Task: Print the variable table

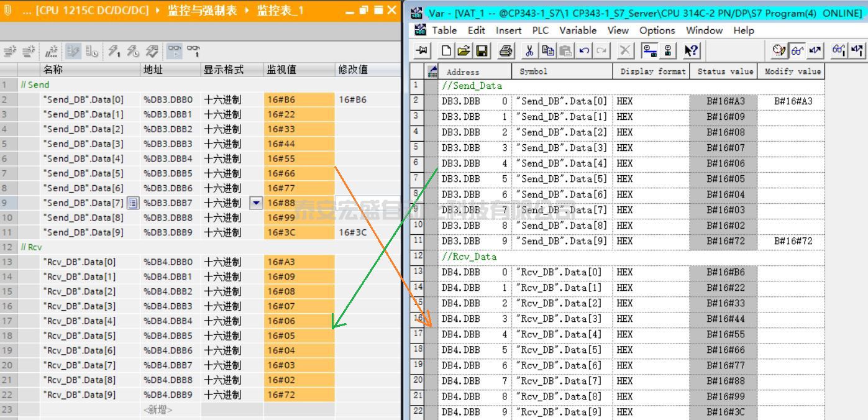Action: pos(506,51)
